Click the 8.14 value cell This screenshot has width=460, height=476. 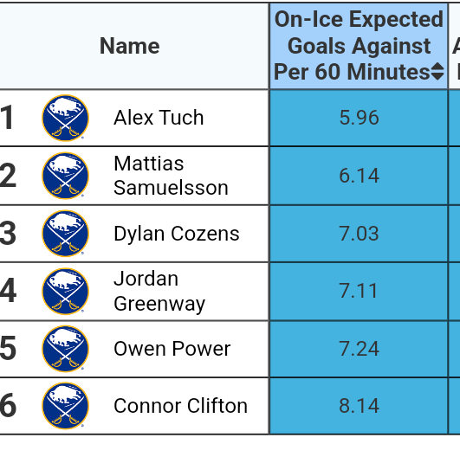[x=359, y=406]
